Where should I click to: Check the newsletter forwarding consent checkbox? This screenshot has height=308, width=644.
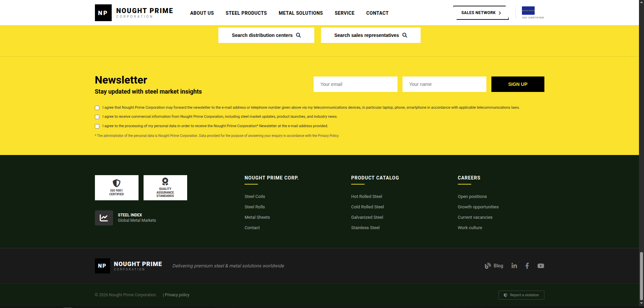(97, 108)
